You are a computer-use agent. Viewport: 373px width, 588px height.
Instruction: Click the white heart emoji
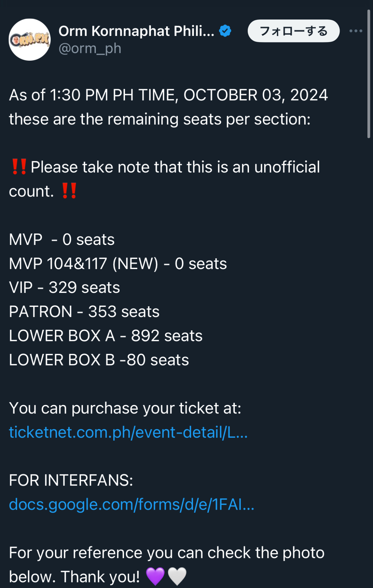pos(177,576)
